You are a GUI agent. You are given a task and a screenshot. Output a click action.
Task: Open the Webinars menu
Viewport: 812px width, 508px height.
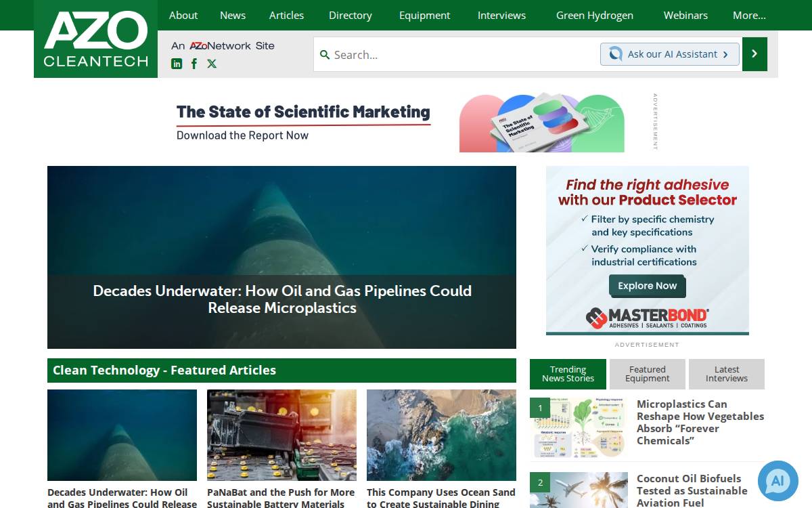click(x=685, y=15)
